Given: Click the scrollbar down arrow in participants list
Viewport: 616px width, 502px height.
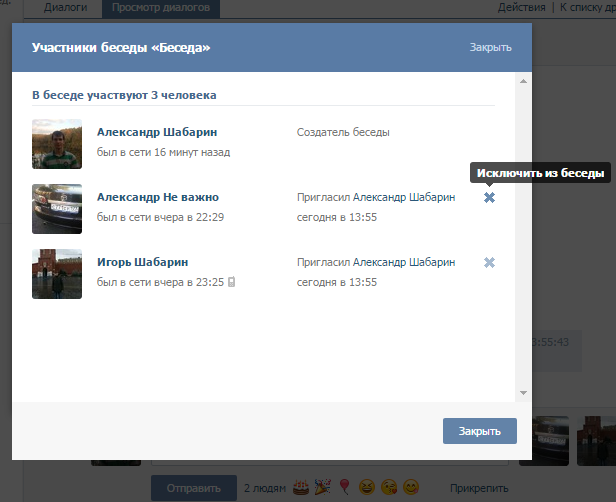Looking at the screenshot, I should (522, 393).
